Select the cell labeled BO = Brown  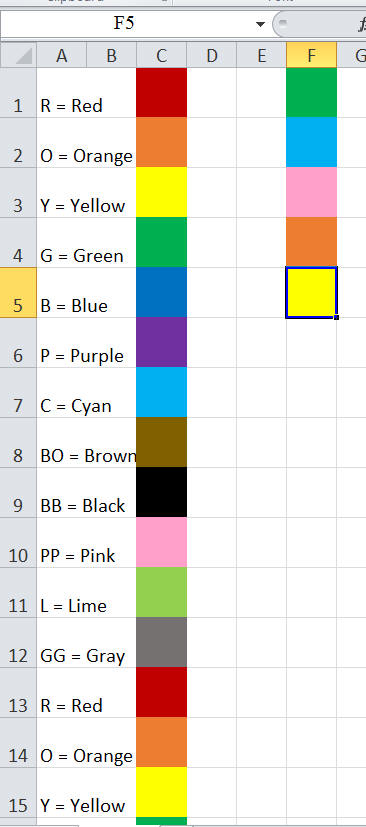(86, 443)
